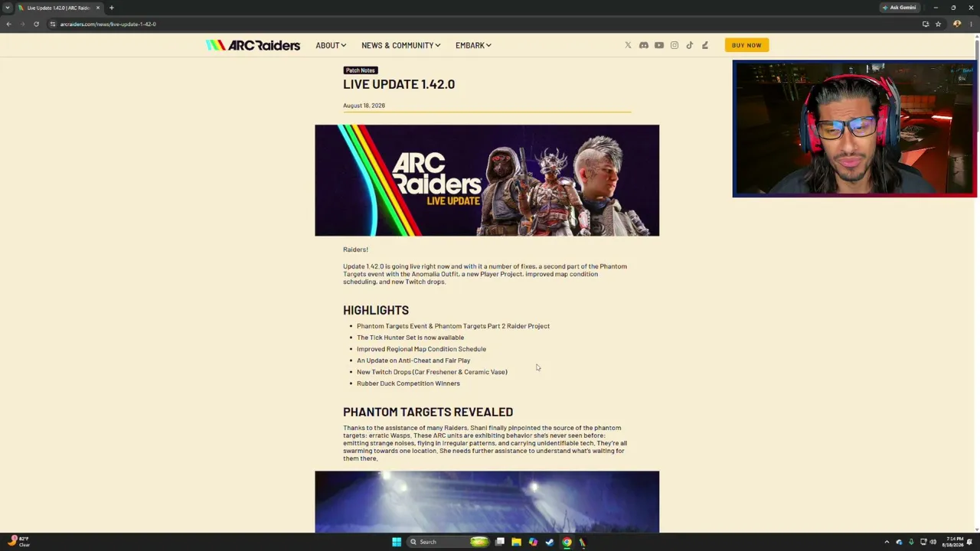The height and width of the screenshot is (551, 980).
Task: Click the August 18, 2026 date
Action: click(x=364, y=106)
